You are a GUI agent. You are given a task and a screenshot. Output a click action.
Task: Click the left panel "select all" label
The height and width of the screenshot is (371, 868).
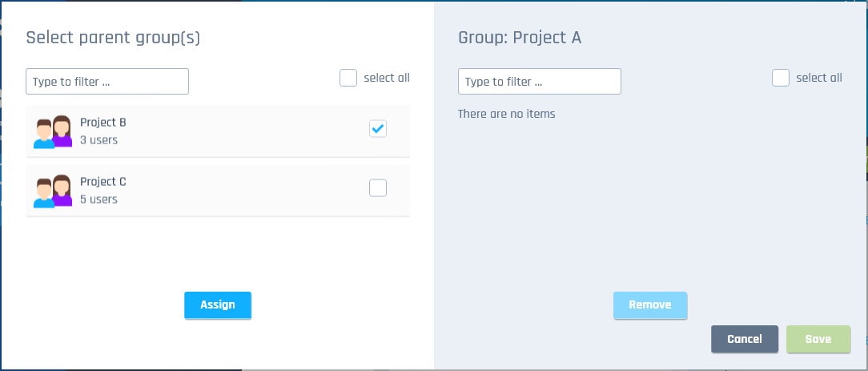(x=387, y=78)
